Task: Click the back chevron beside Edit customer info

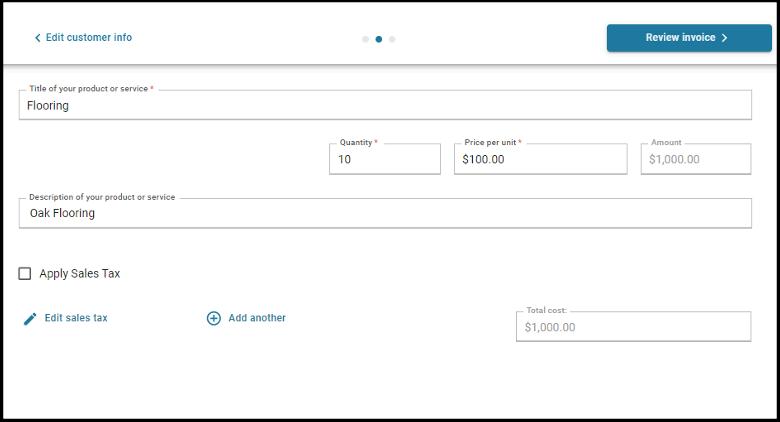Action: point(38,38)
